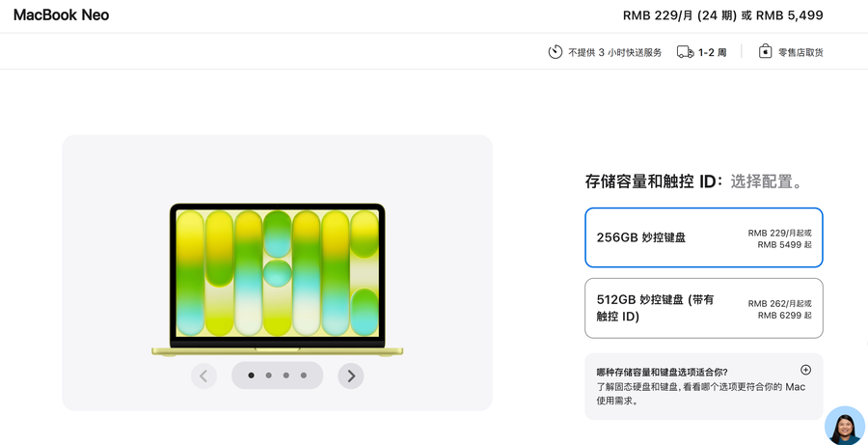Click the 'RMB 6299 起' price text

(784, 316)
